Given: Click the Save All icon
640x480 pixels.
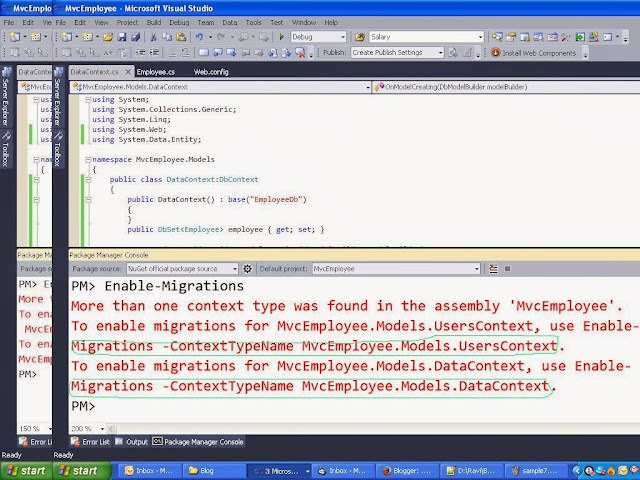Looking at the screenshot, I should (136, 37).
